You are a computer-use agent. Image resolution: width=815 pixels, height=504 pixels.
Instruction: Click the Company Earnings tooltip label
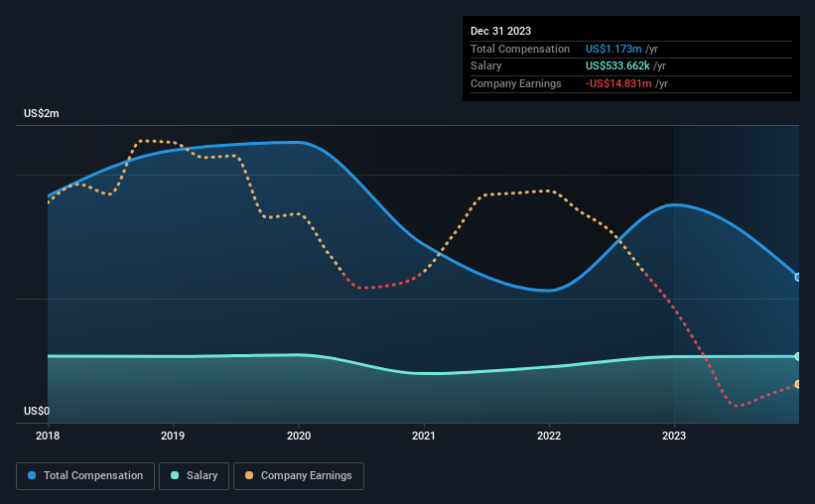click(x=515, y=83)
